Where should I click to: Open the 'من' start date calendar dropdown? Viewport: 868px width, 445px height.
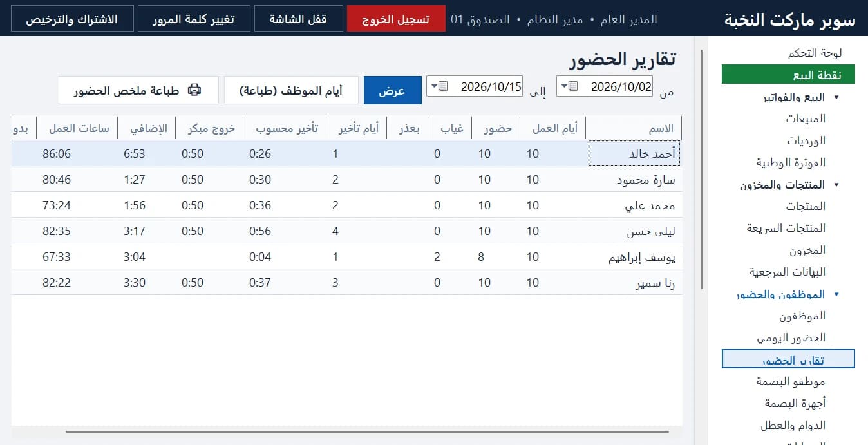tap(569, 86)
